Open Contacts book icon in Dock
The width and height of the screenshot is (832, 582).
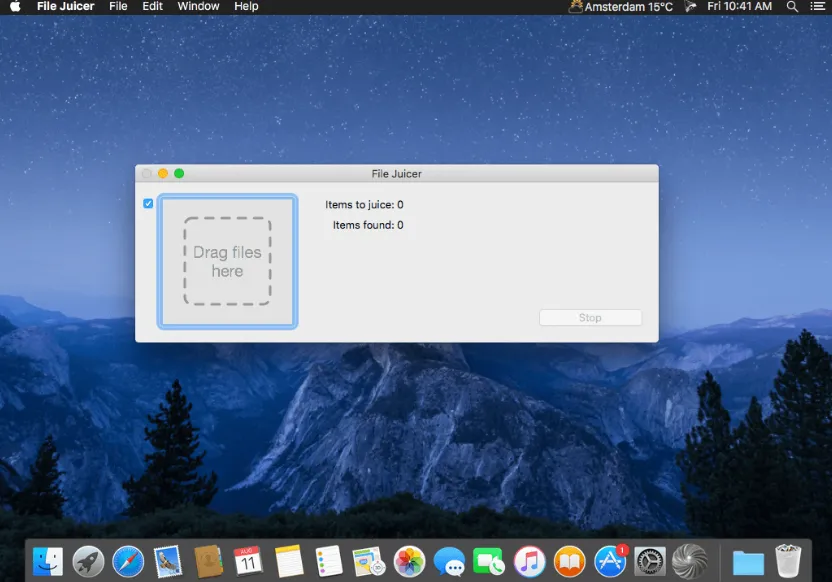pyautogui.click(x=208, y=561)
